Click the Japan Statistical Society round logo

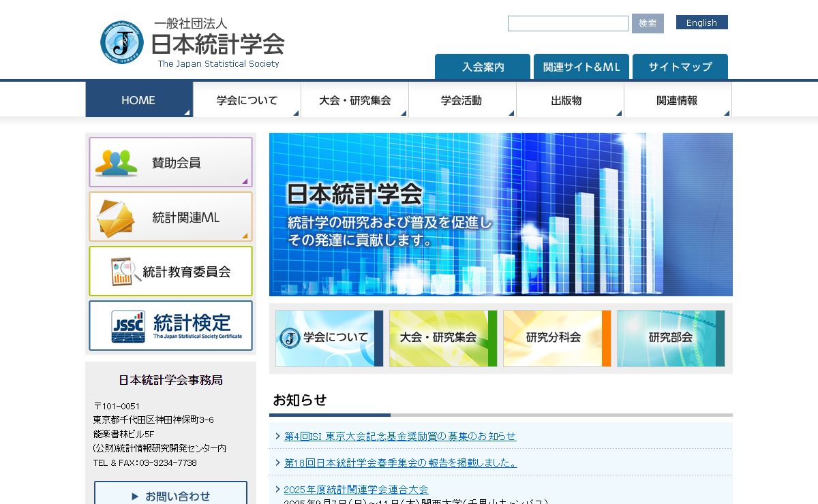point(122,42)
